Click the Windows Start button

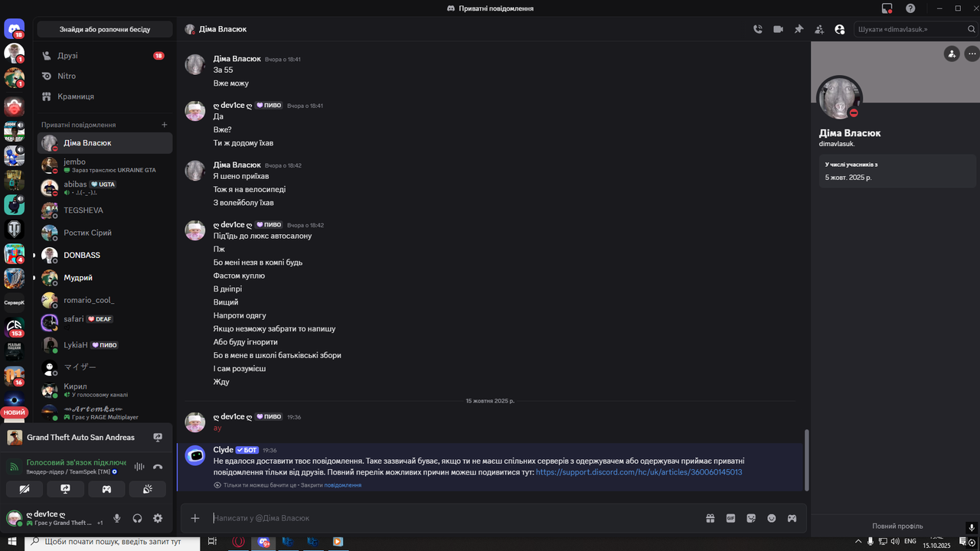(11, 542)
